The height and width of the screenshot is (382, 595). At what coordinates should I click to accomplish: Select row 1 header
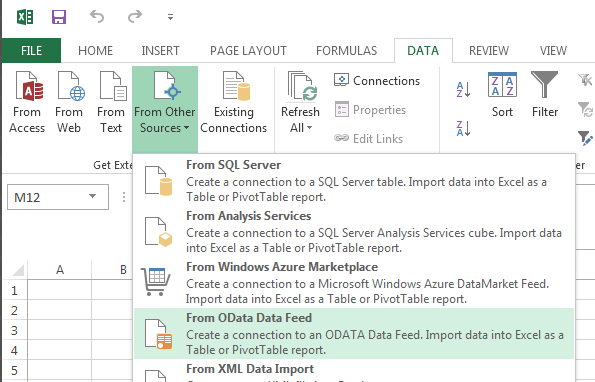click(x=14, y=291)
